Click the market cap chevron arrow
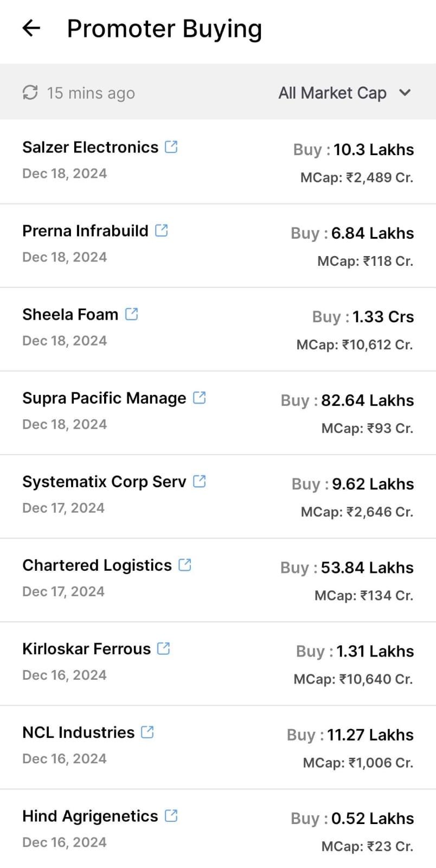The height and width of the screenshot is (868, 436). coord(405,93)
